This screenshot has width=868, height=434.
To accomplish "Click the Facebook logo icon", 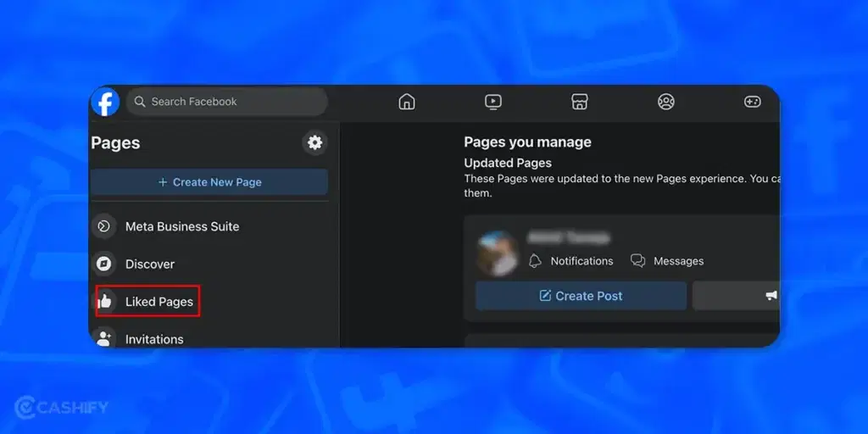I will click(x=105, y=102).
